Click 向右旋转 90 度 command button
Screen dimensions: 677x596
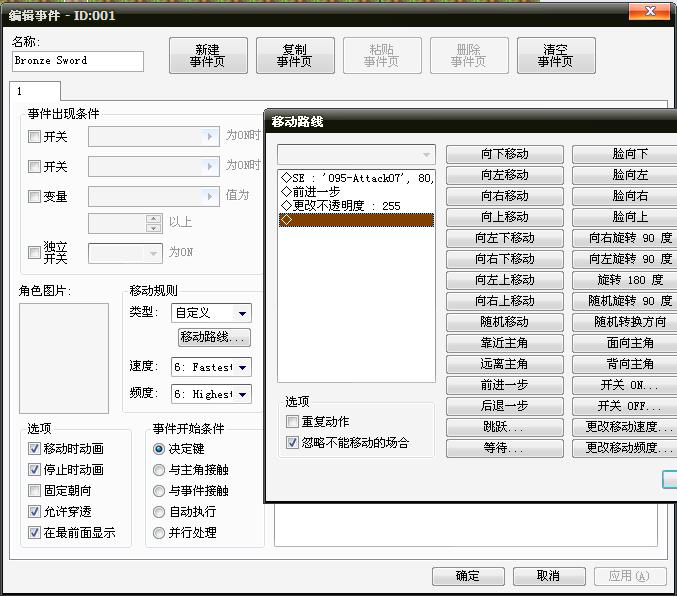[x=625, y=238]
